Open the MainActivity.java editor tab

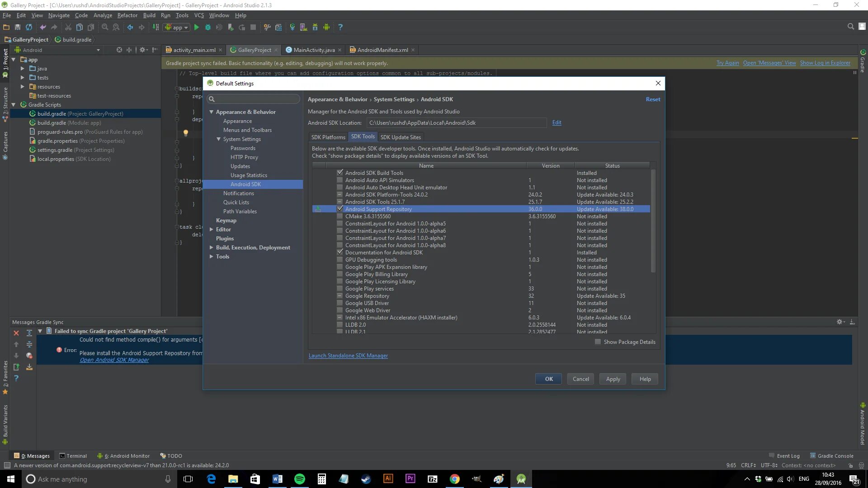pyautogui.click(x=314, y=50)
